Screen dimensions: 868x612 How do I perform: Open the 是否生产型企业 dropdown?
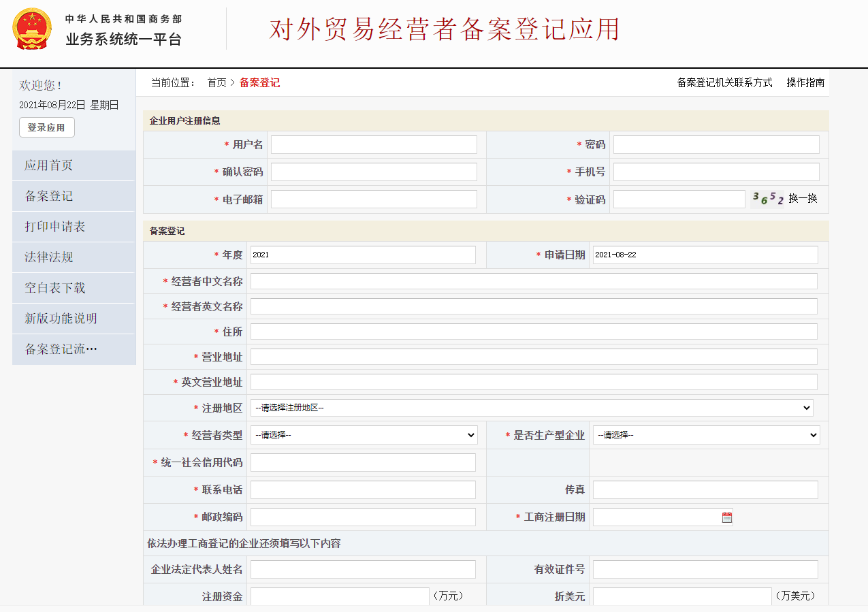(x=706, y=435)
